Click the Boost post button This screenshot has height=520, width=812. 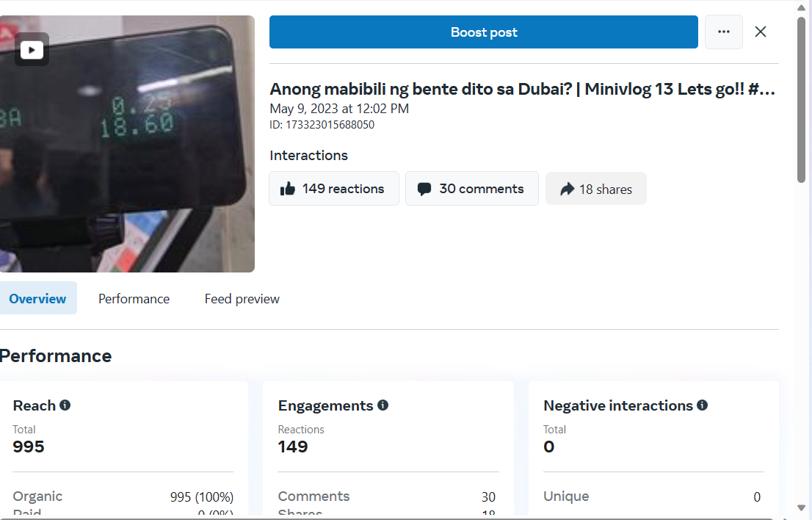[x=484, y=32]
